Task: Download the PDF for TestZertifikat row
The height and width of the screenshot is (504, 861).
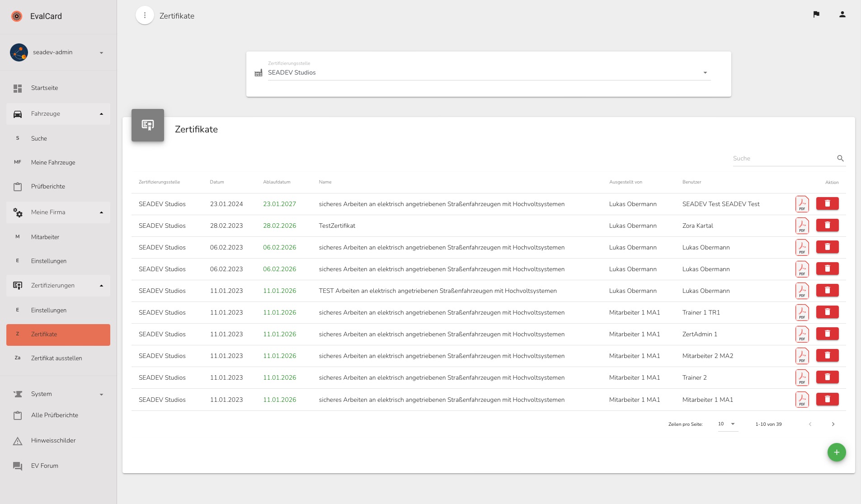Action: point(802,225)
